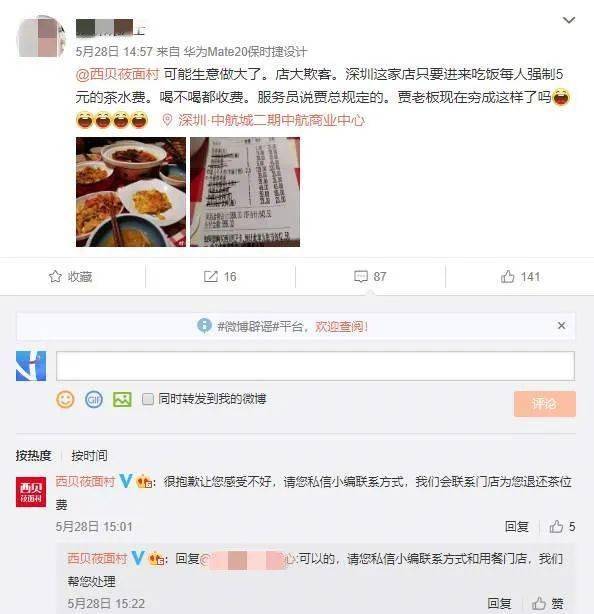This screenshot has width=594, height=614.
Task: Add post to favorites with star icon
Action: pyautogui.click(x=71, y=276)
